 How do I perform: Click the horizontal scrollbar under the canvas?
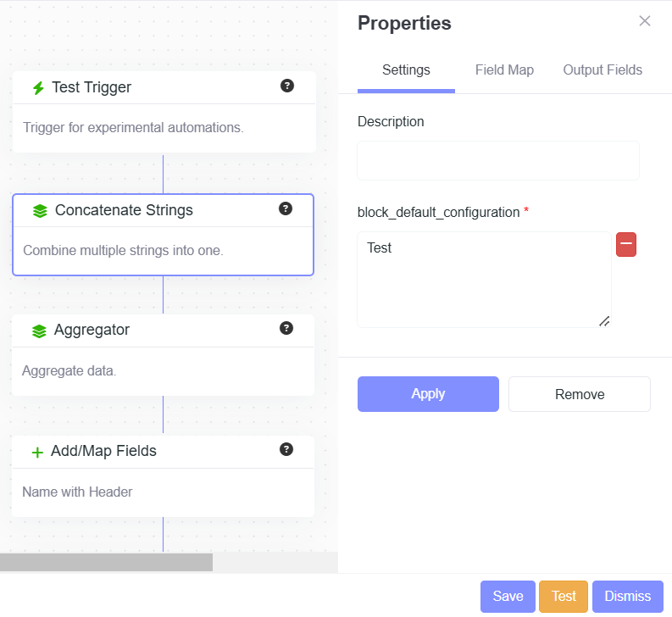[106, 562]
